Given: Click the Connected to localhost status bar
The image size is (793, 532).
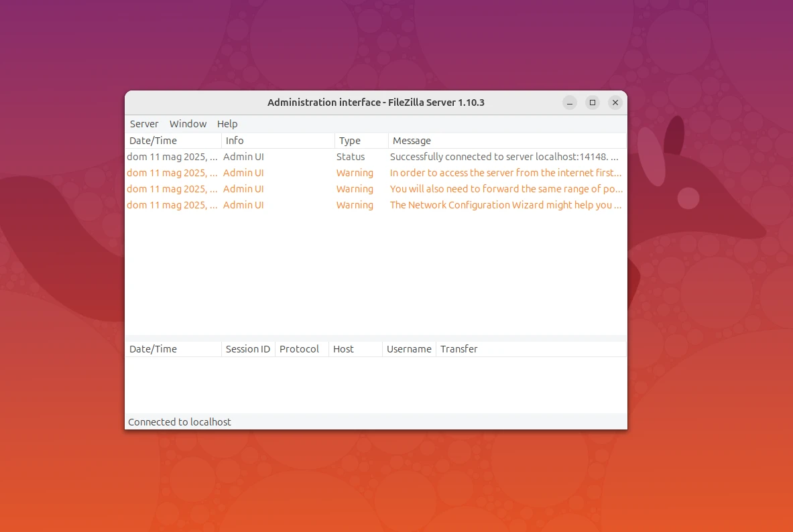Looking at the screenshot, I should (x=179, y=421).
